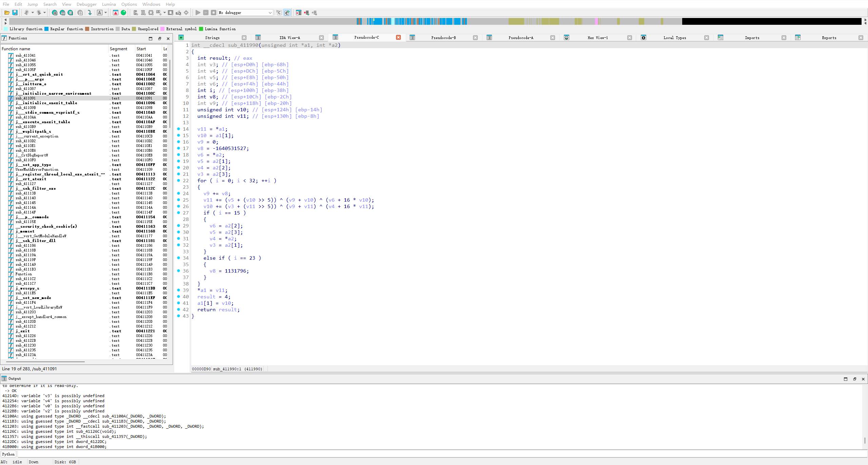Viewport: 868px width, 465px height.
Task: Expand the backward navigation history dropdown arrow
Action: [x=33, y=13]
